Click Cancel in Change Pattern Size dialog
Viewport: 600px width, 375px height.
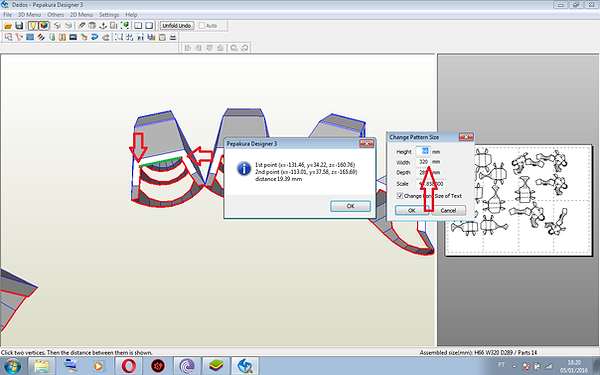[448, 210]
